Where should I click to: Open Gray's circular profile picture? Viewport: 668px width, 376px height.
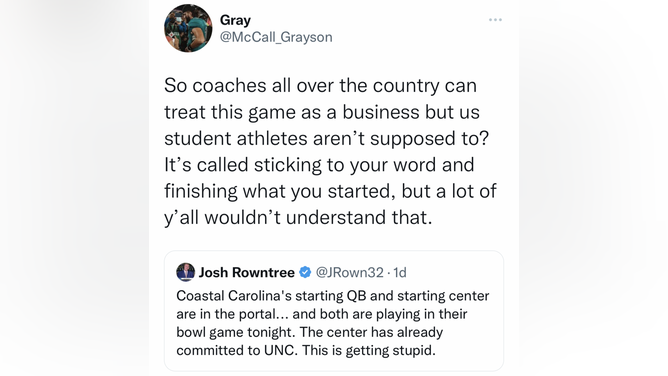click(188, 28)
